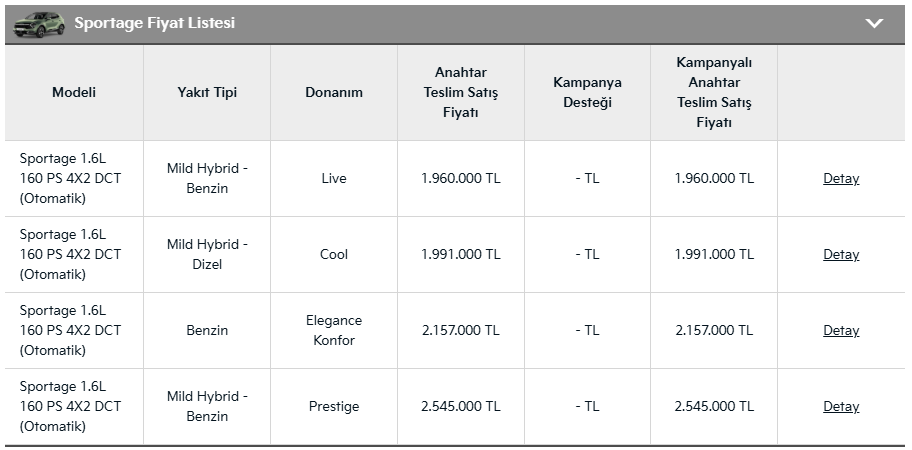Select the Cool trim cell
912x450 pixels.
pyautogui.click(x=334, y=255)
